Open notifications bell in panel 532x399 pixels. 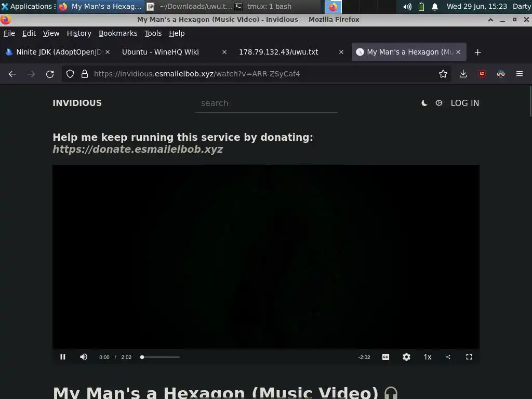point(435,6)
